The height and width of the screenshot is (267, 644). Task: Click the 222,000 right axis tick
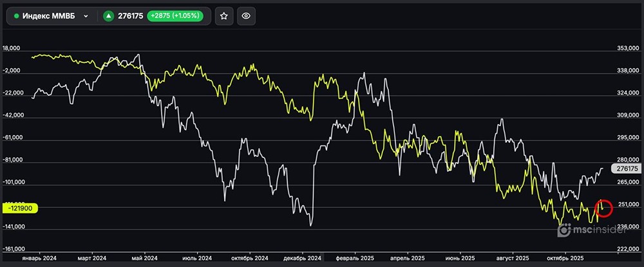[x=627, y=249]
